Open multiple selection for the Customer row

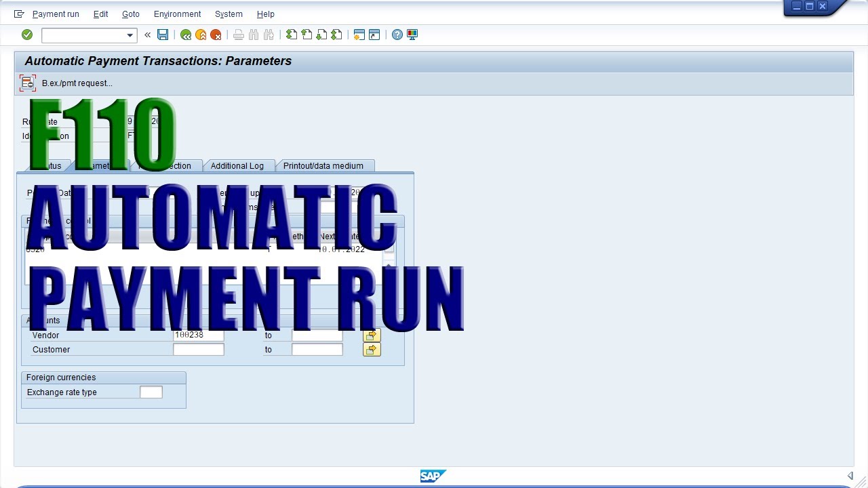[x=372, y=350]
